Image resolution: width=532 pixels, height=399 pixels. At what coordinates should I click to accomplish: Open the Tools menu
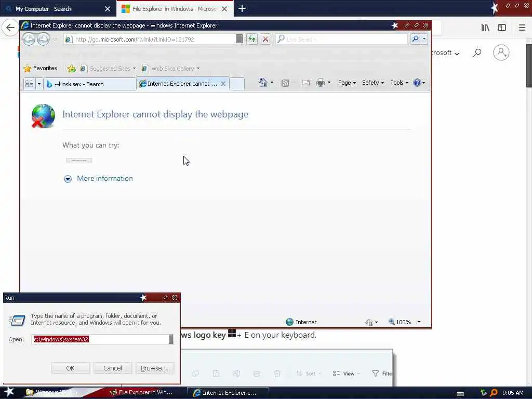point(399,83)
